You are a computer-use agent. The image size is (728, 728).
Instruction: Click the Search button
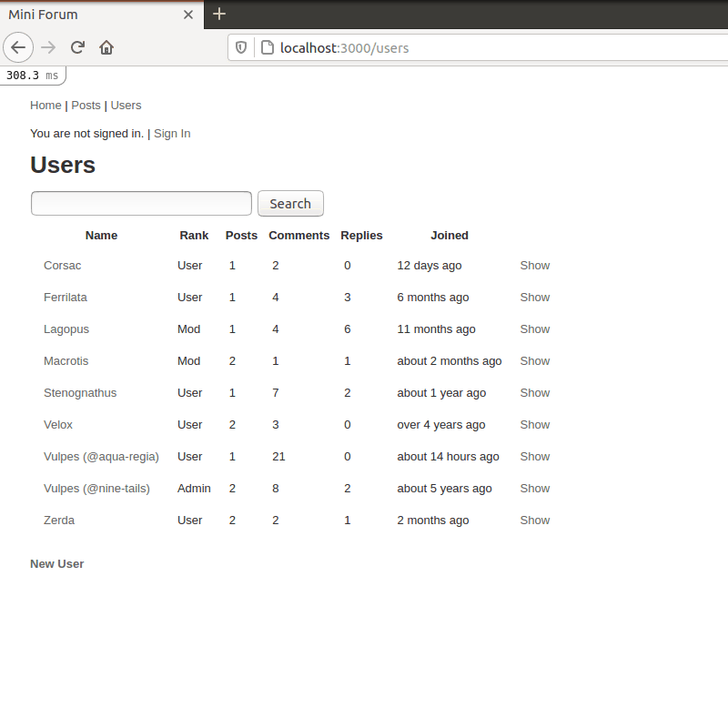point(290,203)
